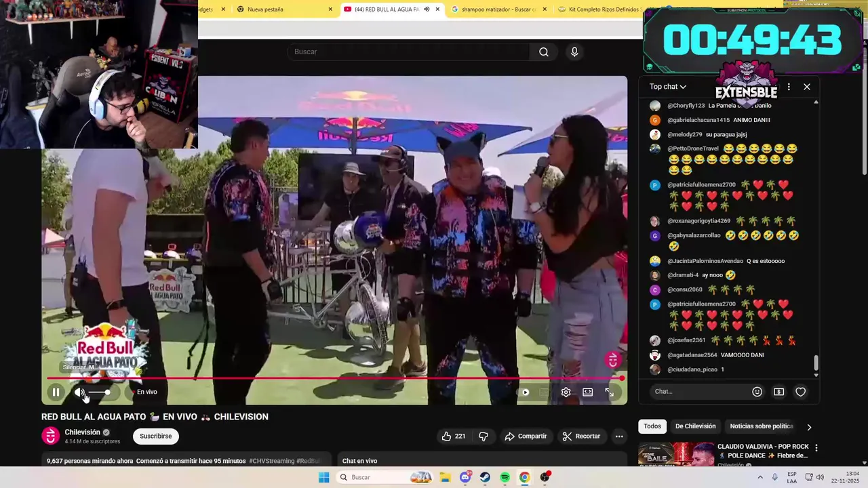Open Chilevisión channel name link
Viewport: 868px width, 488px height.
point(82,432)
